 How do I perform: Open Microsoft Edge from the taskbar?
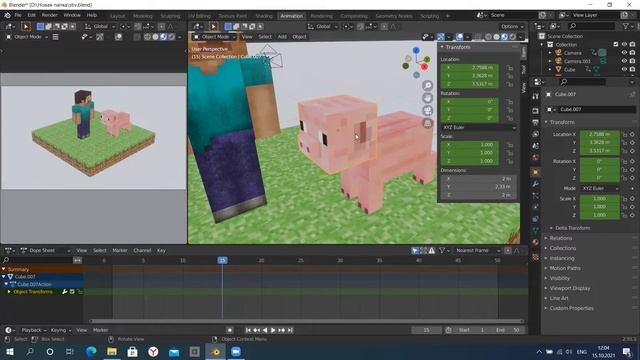tap(91, 351)
